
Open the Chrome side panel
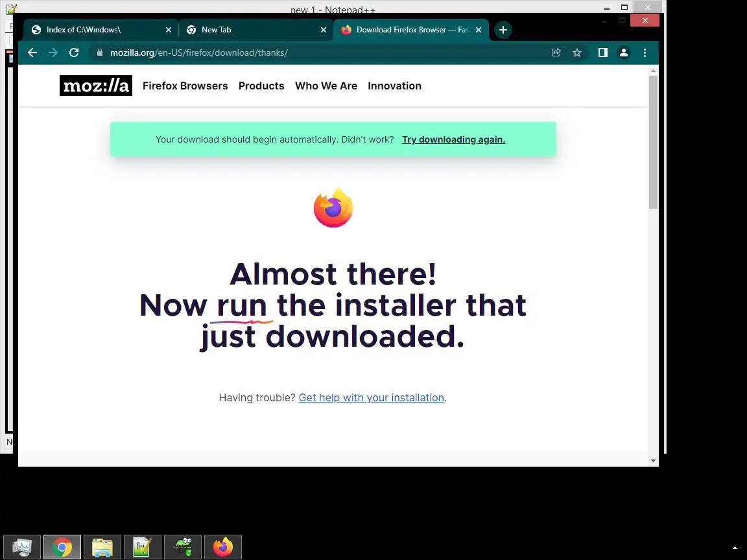(602, 53)
